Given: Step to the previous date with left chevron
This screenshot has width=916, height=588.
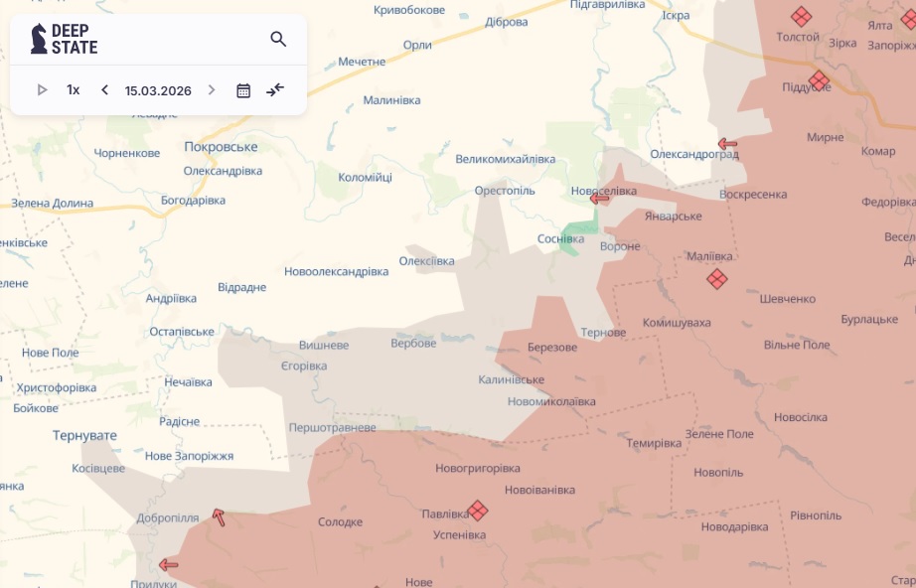Looking at the screenshot, I should point(104,89).
